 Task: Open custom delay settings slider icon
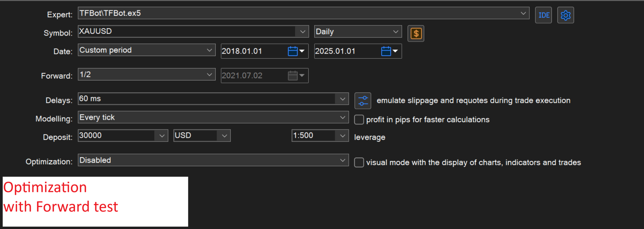coord(363,101)
